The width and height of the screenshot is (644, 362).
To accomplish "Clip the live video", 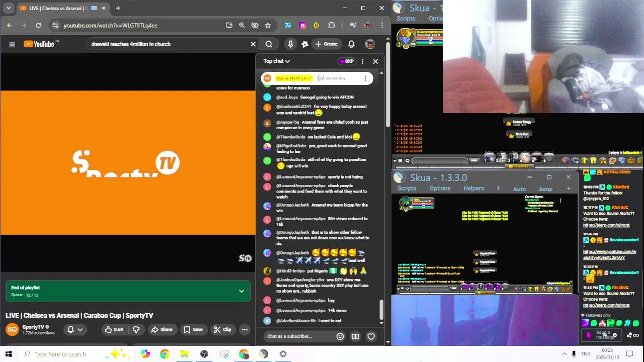I will [x=222, y=330].
